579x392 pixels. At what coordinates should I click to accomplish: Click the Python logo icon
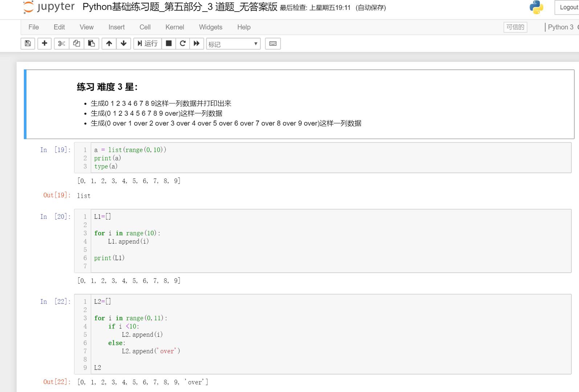[536, 7]
